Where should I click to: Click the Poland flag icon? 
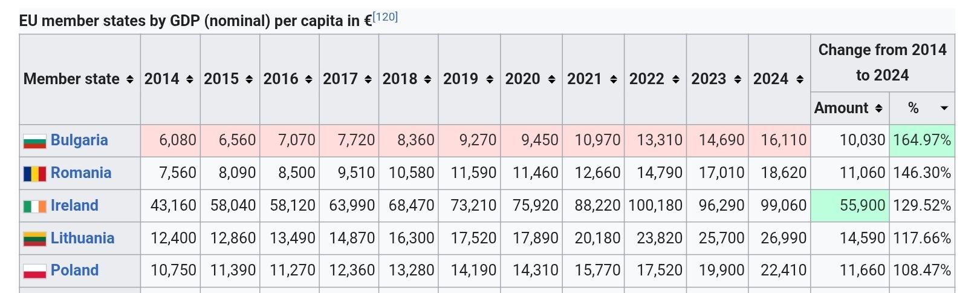tap(34, 271)
